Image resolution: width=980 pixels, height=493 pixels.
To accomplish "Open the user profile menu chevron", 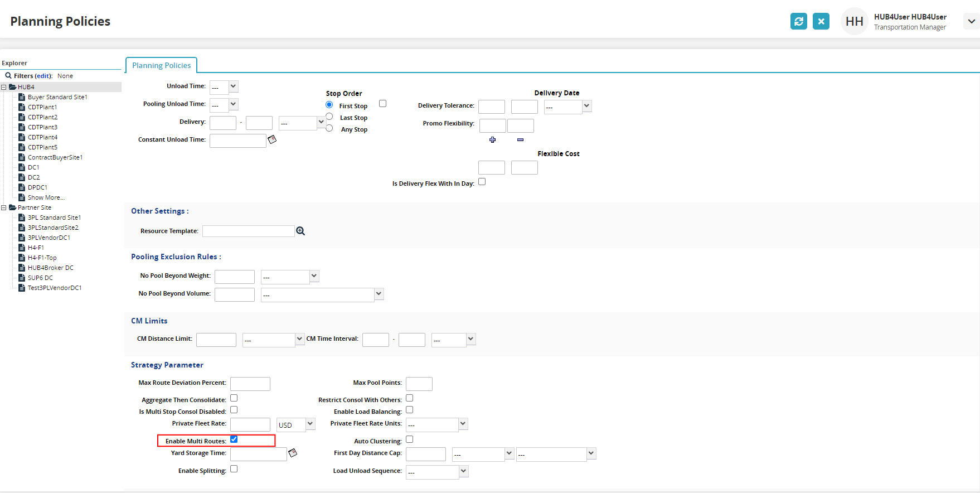I will click(x=971, y=21).
